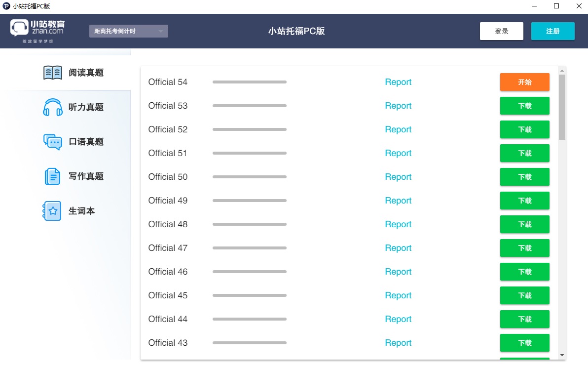Click the Official 52 progress bar
Screen dimensions: 588x367
click(249, 129)
